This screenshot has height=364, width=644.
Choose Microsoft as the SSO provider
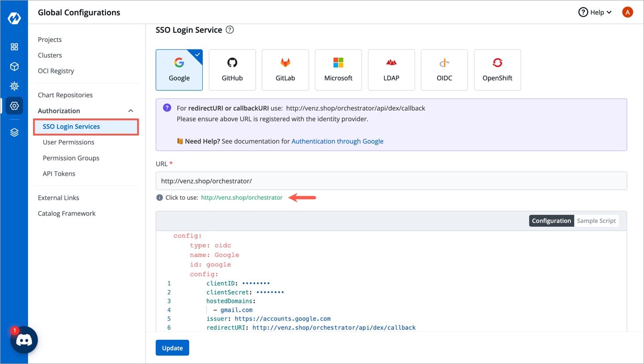(338, 70)
